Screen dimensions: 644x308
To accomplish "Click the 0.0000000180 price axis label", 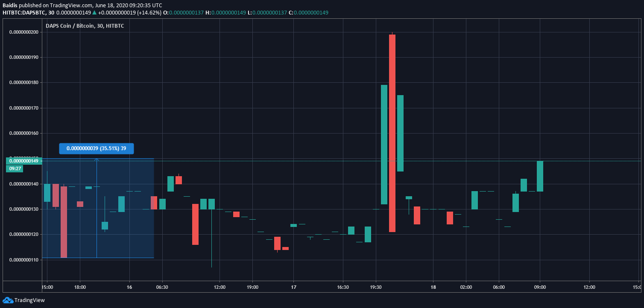I will (x=24, y=82).
